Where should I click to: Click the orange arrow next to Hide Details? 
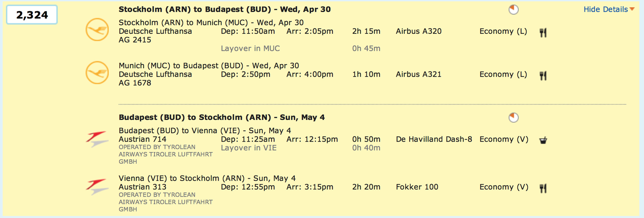tap(632, 9)
